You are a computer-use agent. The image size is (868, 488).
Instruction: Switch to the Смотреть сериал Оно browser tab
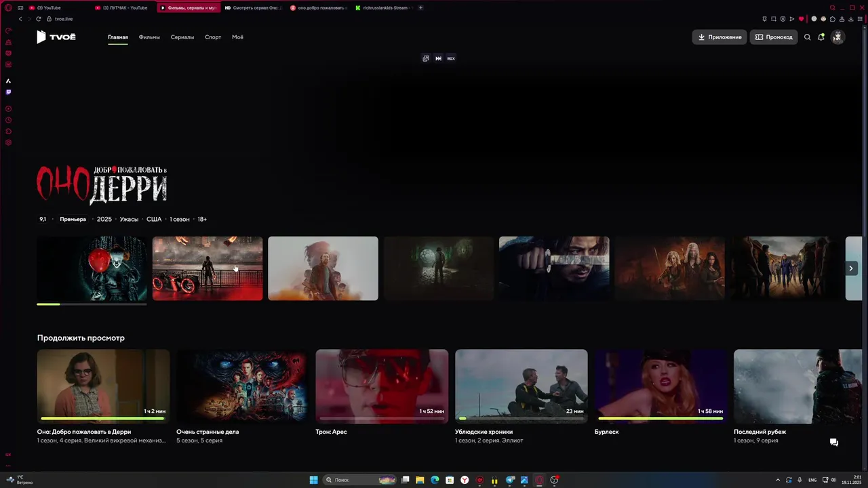point(252,7)
